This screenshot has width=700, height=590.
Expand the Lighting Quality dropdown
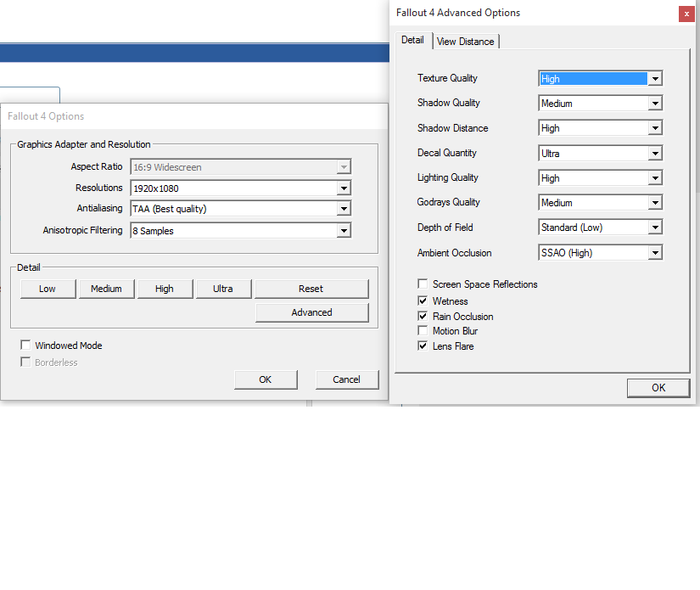[x=600, y=177]
